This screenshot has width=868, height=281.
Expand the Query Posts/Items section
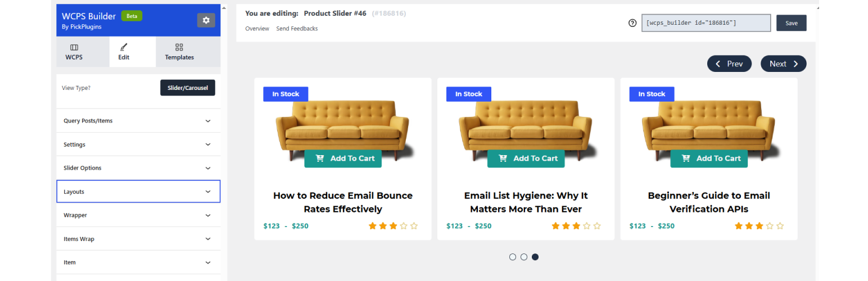[138, 121]
